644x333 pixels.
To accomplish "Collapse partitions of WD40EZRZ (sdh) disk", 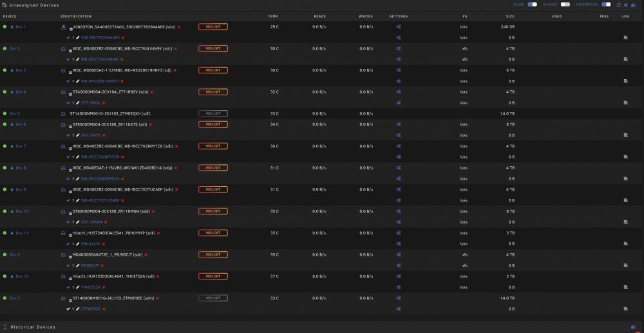I will (x=71, y=192).
